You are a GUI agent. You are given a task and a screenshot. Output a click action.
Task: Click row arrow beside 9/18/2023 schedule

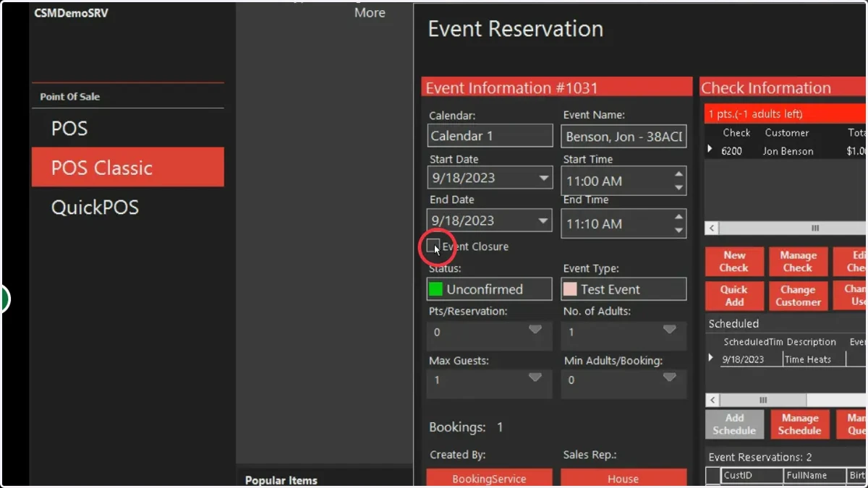pos(711,359)
